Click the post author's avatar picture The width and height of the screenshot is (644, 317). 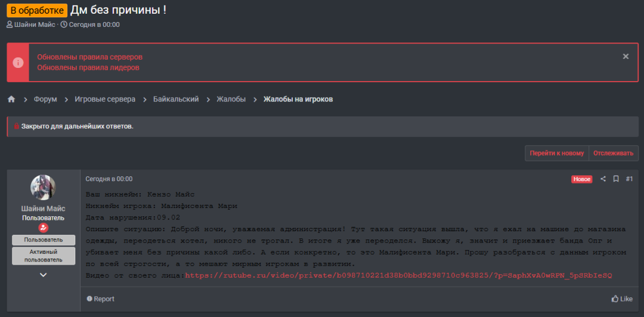pyautogui.click(x=44, y=188)
